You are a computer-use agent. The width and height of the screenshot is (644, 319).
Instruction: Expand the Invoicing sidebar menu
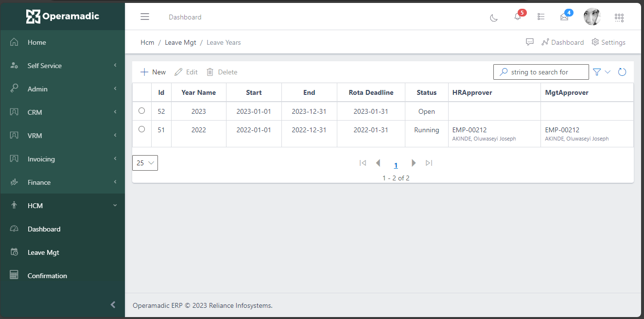click(x=62, y=159)
